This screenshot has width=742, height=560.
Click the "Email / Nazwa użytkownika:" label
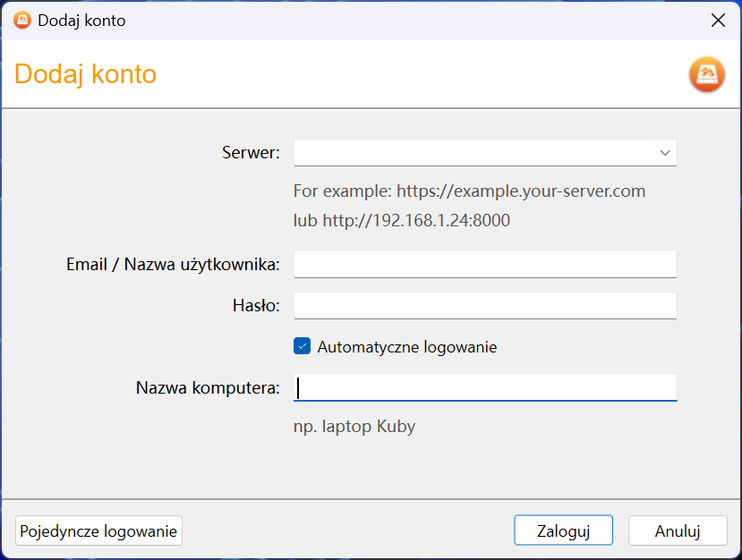[x=173, y=264]
